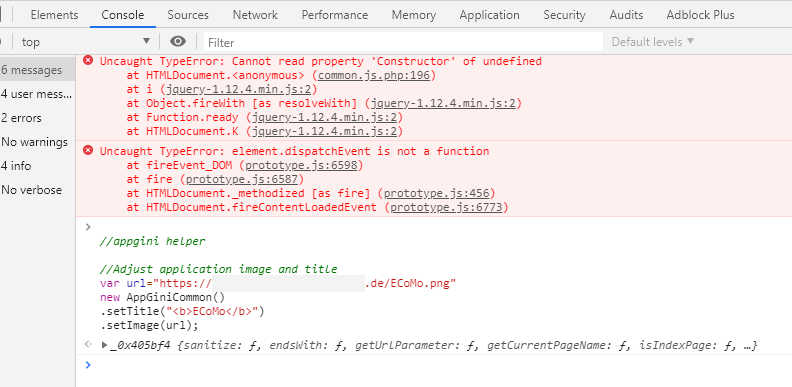Open the Sources tab
The image size is (792, 387).
(x=188, y=15)
